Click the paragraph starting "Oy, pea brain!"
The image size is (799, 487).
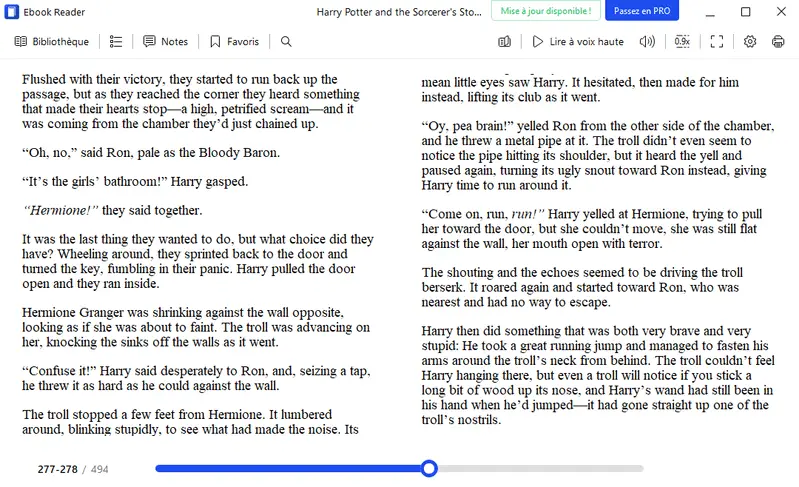click(598, 155)
